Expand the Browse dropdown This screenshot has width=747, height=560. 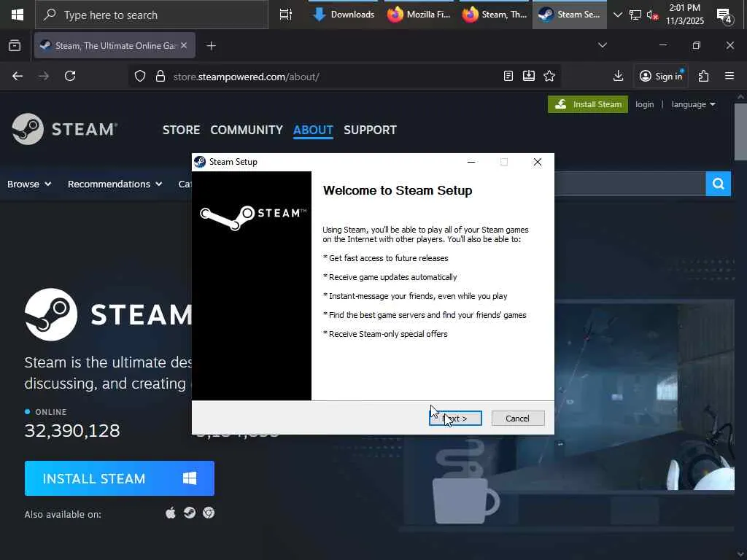coord(29,184)
